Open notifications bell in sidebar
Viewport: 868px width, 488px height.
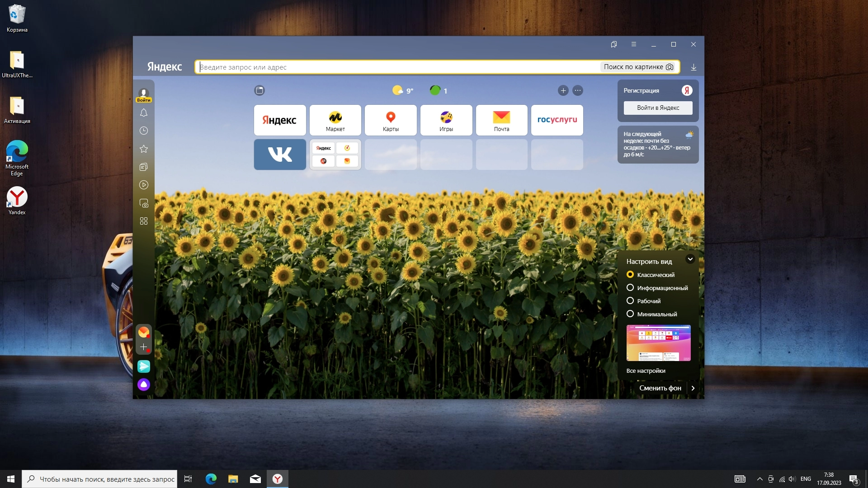coord(144,113)
